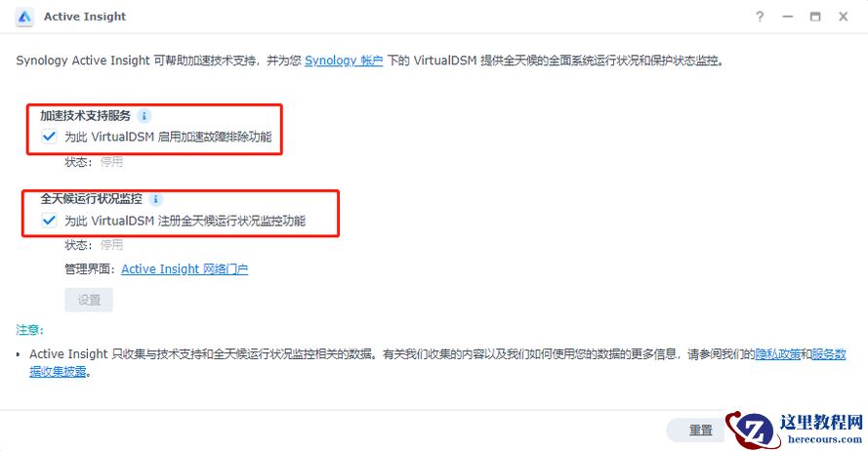Image resolution: width=868 pixels, height=451 pixels.
Task: Open the Synology 帐户 link
Action: 344,61
